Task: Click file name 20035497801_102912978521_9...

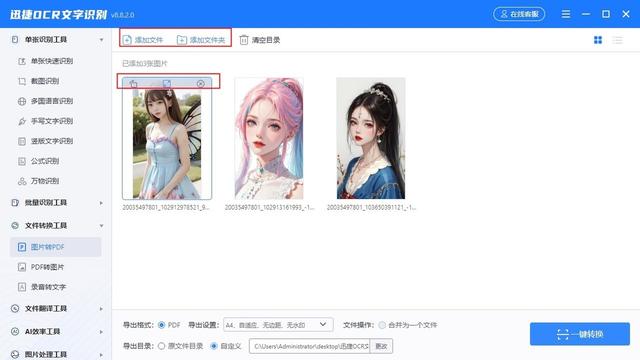Action: tap(166, 208)
